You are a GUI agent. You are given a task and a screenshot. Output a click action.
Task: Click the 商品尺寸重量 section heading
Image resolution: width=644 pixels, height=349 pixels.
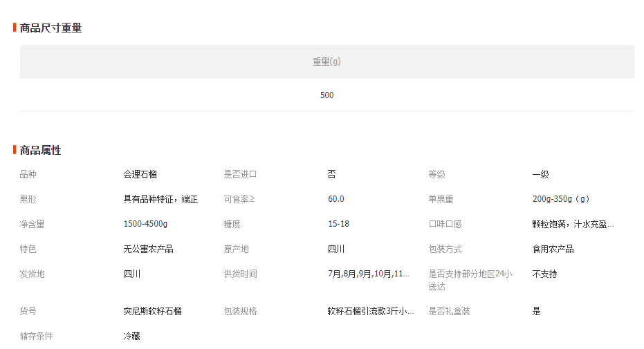50,28
